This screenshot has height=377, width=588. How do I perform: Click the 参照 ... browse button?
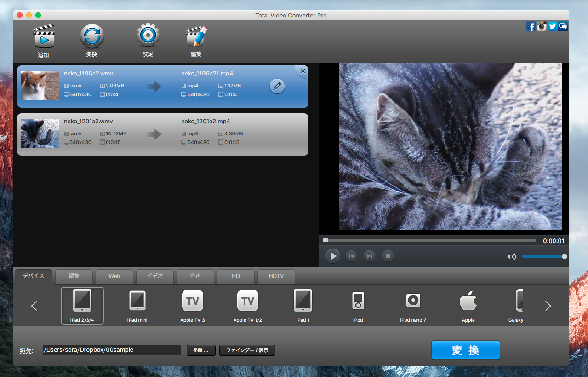[x=201, y=350]
